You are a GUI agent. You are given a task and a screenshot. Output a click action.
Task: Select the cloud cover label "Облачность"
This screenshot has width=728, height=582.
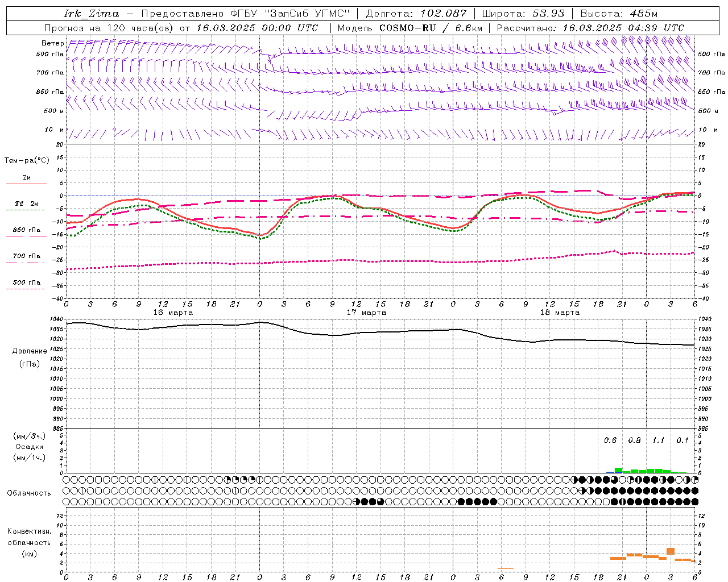pyautogui.click(x=29, y=493)
